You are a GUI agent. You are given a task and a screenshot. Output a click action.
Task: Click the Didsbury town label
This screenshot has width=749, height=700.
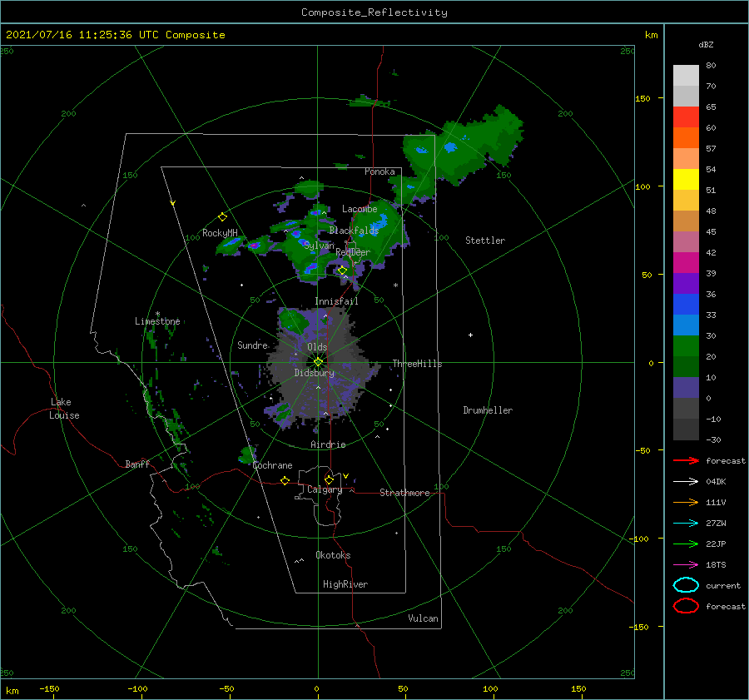pos(314,373)
